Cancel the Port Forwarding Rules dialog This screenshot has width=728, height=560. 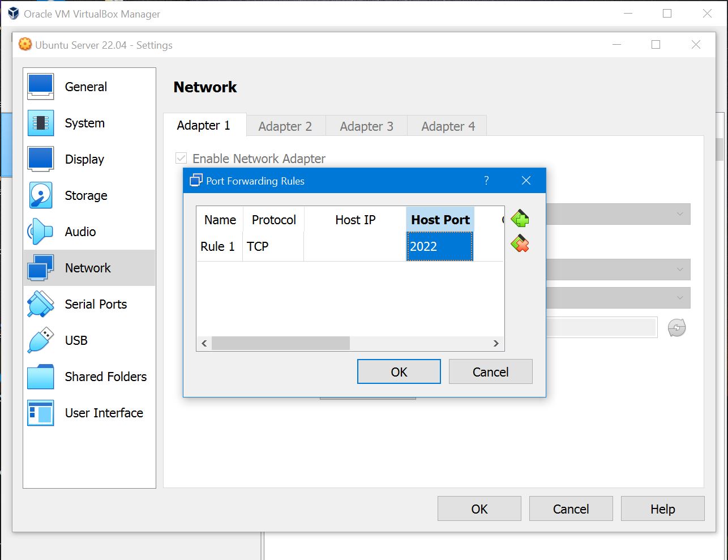point(491,371)
